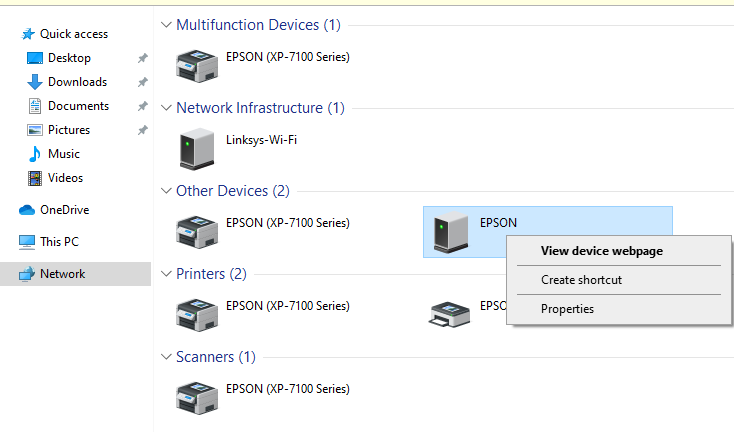Click the Downloads arrow icon
The width and height of the screenshot is (734, 432).
(x=35, y=82)
